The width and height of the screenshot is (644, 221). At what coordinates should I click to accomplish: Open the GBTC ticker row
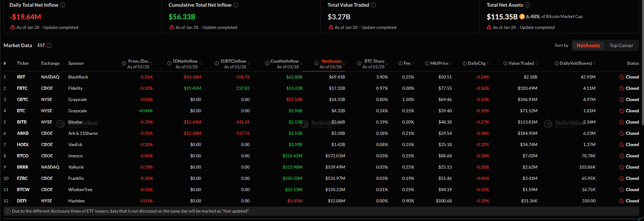tap(22, 100)
